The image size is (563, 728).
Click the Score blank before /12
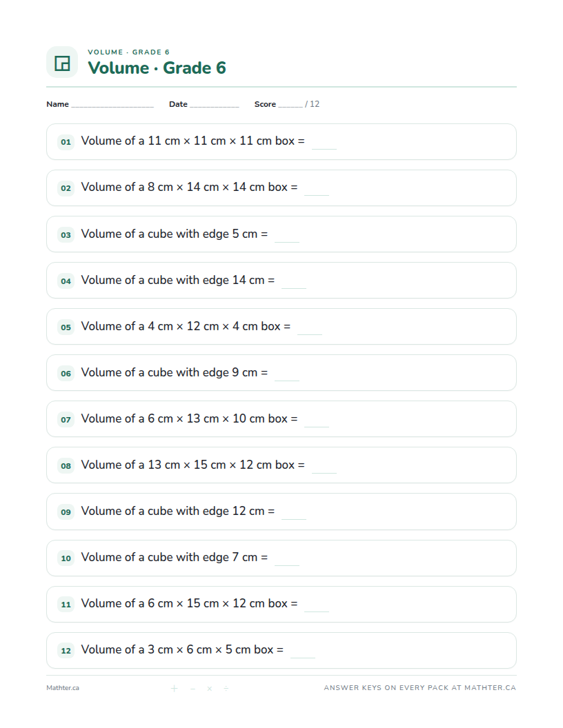(x=290, y=106)
